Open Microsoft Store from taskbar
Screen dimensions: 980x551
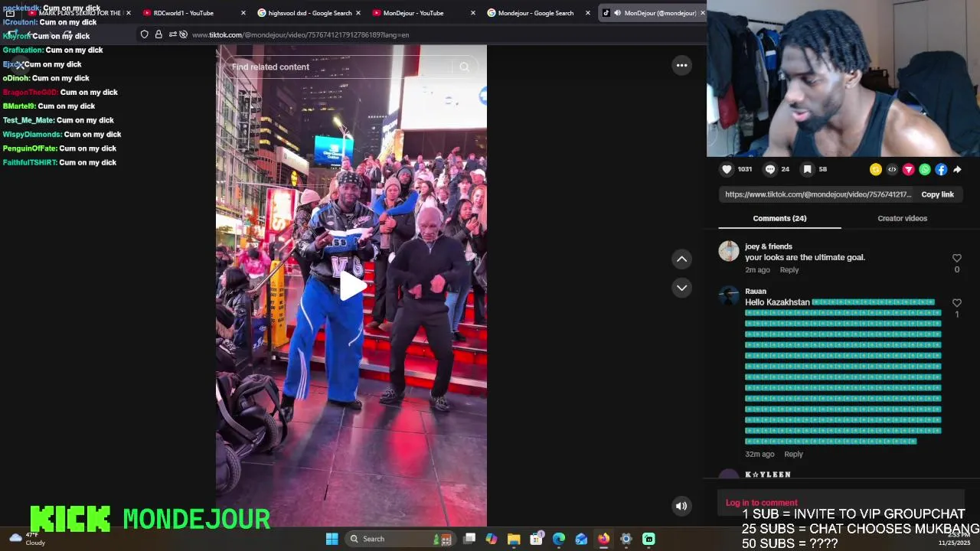pos(536,539)
